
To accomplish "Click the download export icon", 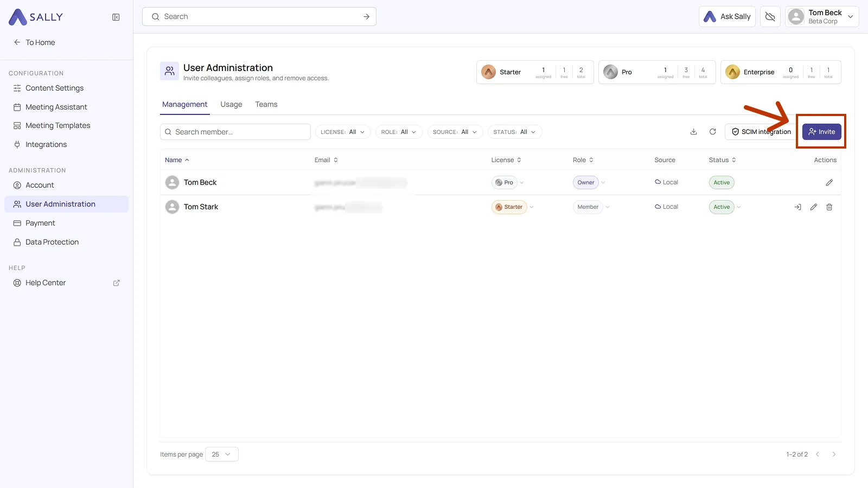I will [x=693, y=132].
